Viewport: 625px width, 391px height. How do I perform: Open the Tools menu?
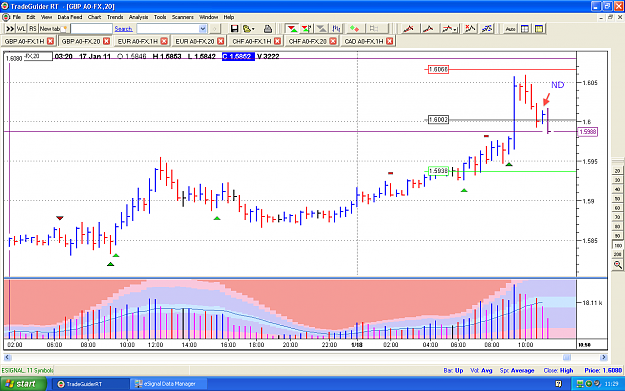(x=160, y=17)
